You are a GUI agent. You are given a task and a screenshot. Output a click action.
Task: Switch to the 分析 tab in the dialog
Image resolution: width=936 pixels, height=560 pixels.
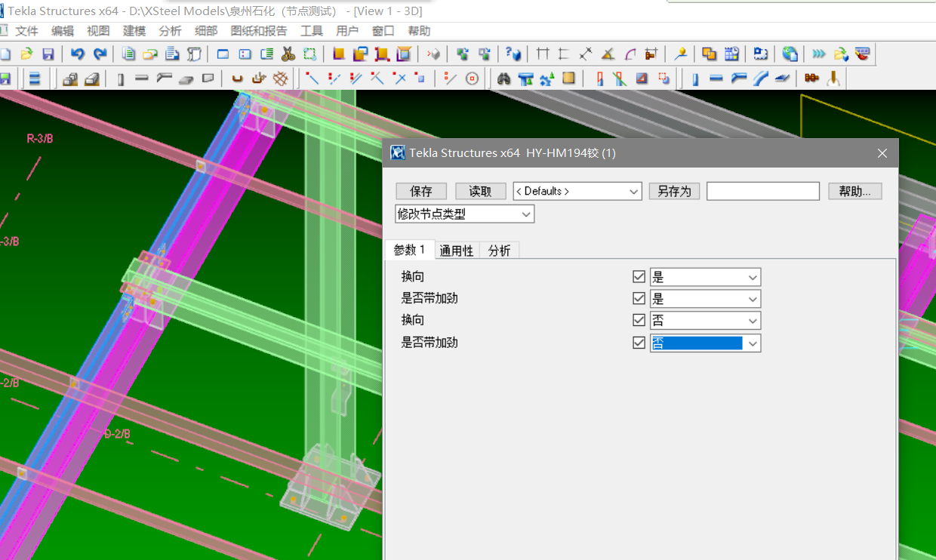(499, 251)
